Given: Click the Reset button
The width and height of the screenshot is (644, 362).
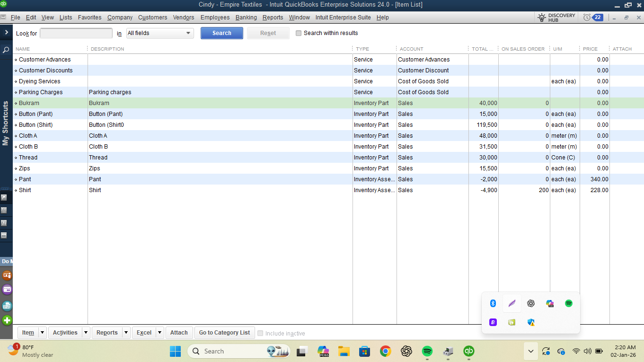Looking at the screenshot, I should pyautogui.click(x=268, y=33).
